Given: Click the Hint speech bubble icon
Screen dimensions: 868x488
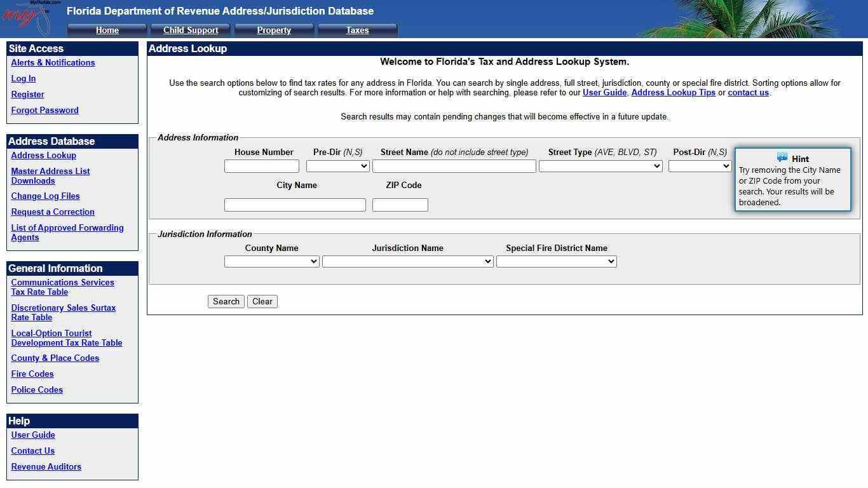Looking at the screenshot, I should coord(782,158).
